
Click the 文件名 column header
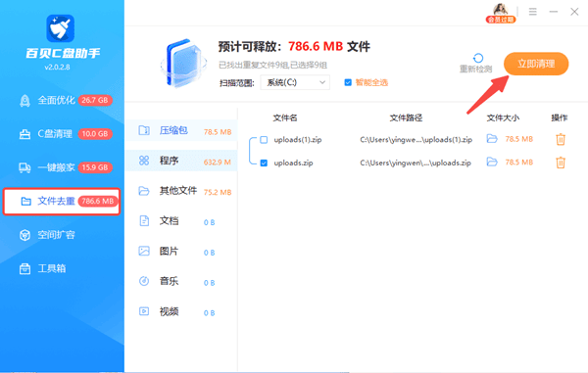click(x=285, y=117)
